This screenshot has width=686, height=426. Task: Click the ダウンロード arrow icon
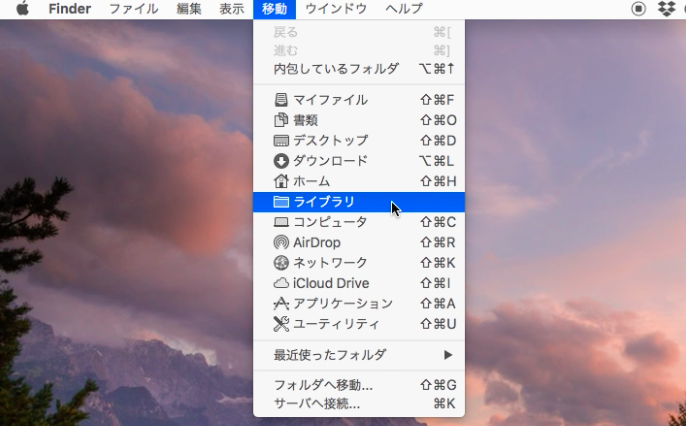281,161
